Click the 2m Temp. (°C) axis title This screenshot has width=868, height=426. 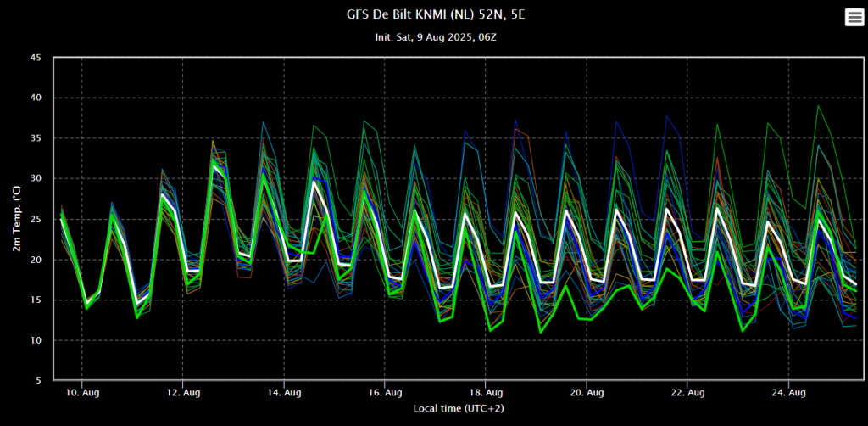[17, 220]
